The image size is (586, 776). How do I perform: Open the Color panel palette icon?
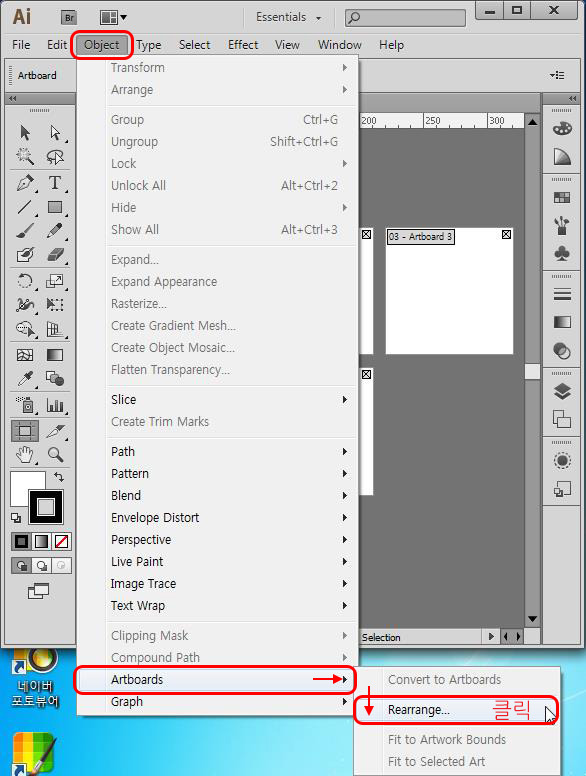[562, 129]
